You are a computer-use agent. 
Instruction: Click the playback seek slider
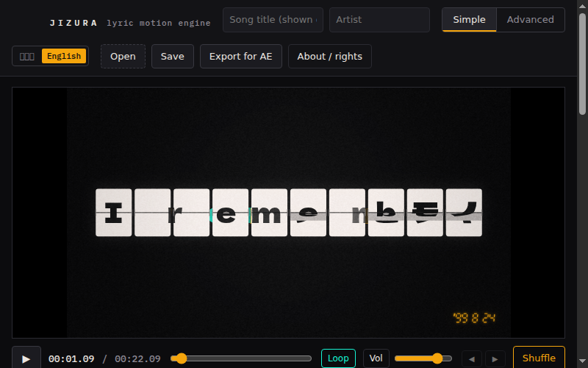click(x=241, y=358)
